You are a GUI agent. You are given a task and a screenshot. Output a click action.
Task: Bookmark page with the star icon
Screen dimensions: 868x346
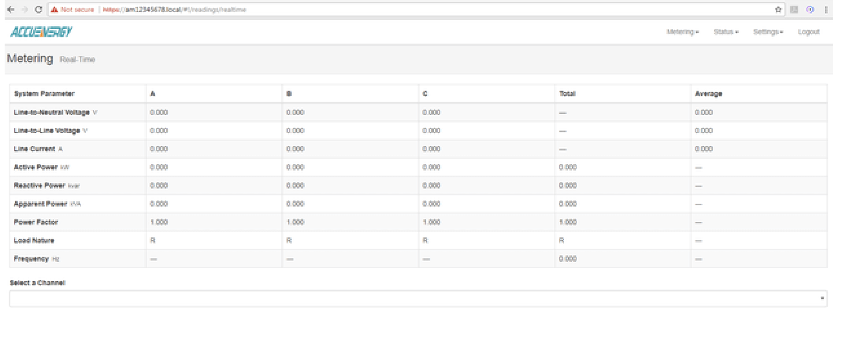coord(778,9)
